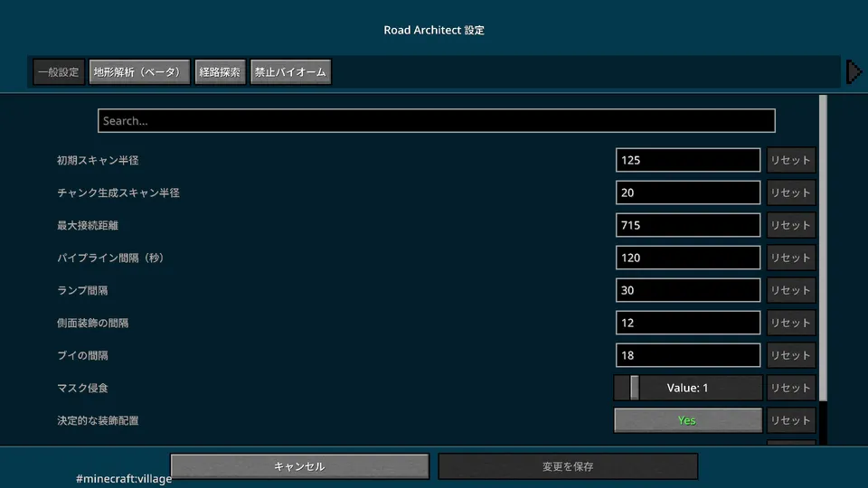Click the right arrow next to tabs
The image size is (868, 488).
(854, 72)
